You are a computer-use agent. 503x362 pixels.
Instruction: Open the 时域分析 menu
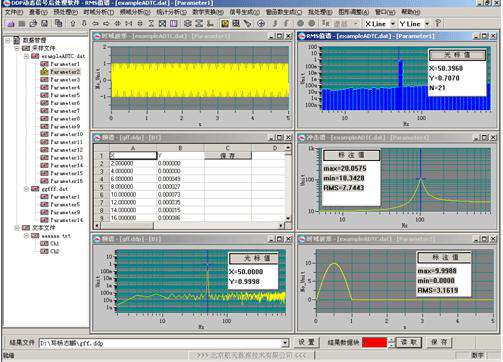tap(99, 12)
